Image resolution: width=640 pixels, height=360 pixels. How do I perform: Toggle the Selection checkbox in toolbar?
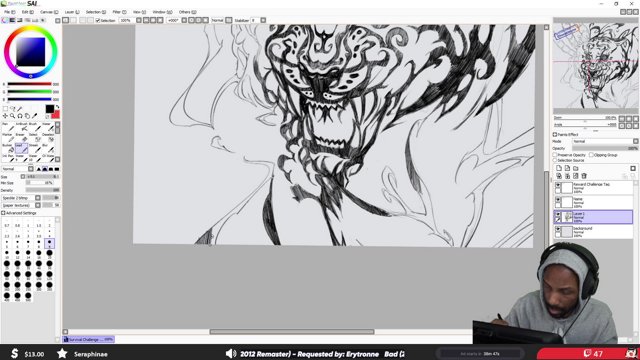pos(98,20)
